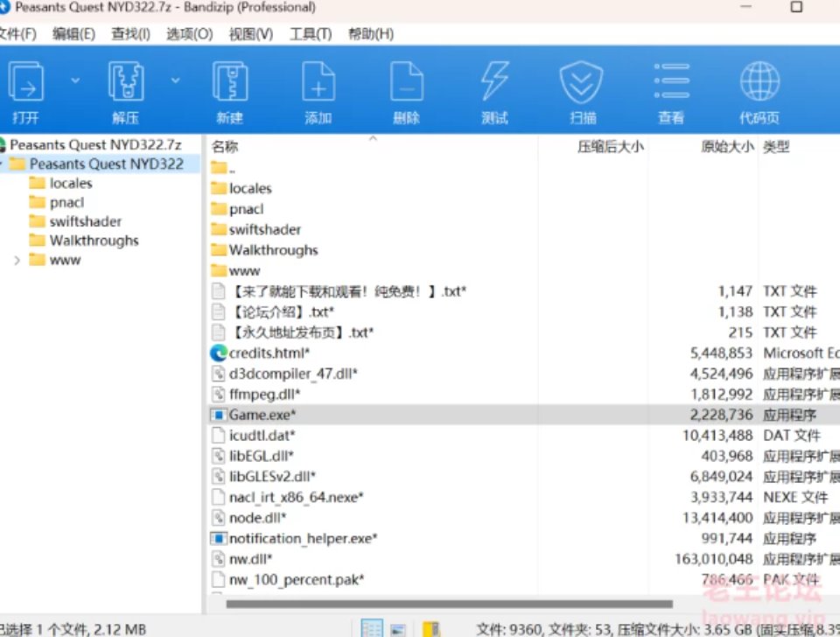Image resolution: width=840 pixels, height=637 pixels.
Task: Select libEGL.dll file
Action: 261,456
